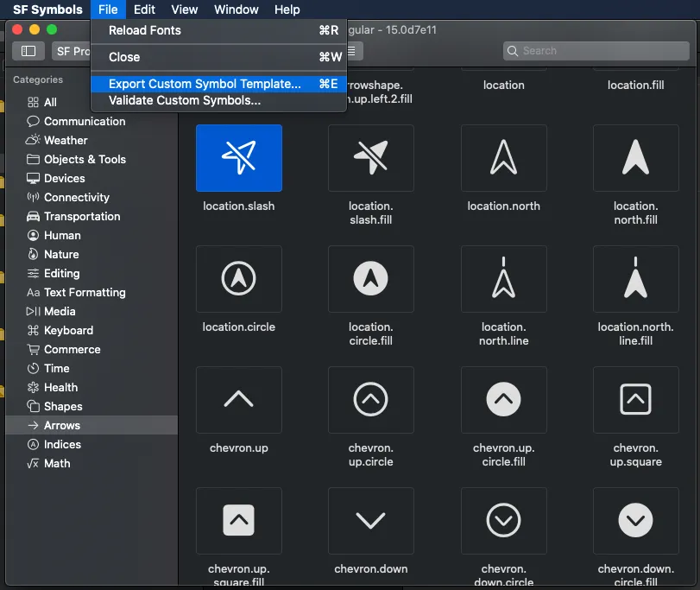Open the Edit menu
Image resolution: width=700 pixels, height=590 pixels.
pyautogui.click(x=144, y=10)
